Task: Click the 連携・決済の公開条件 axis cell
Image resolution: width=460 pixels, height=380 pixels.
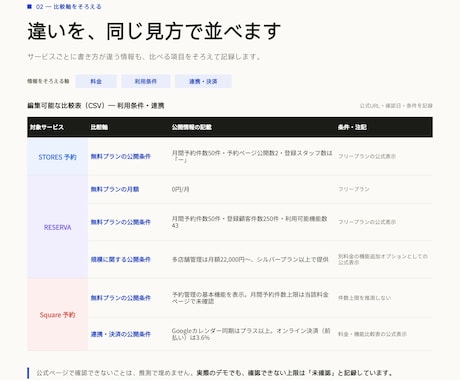Action: pos(121,334)
